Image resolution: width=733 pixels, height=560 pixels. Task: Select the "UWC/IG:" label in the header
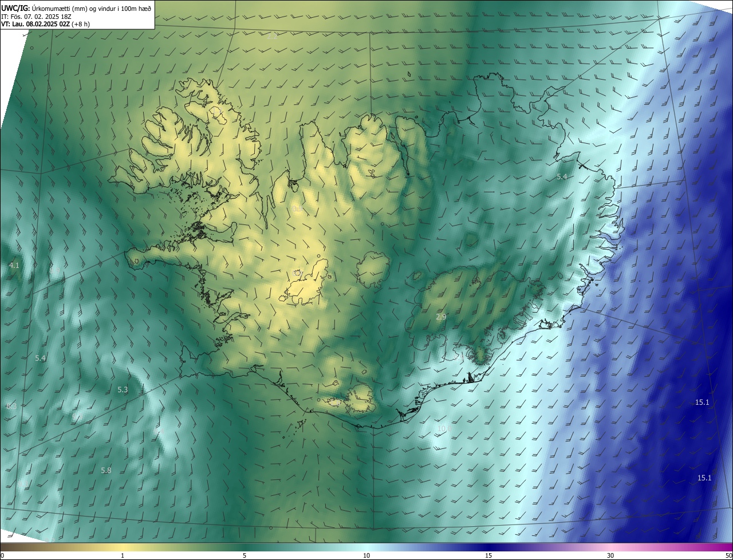click(x=15, y=9)
